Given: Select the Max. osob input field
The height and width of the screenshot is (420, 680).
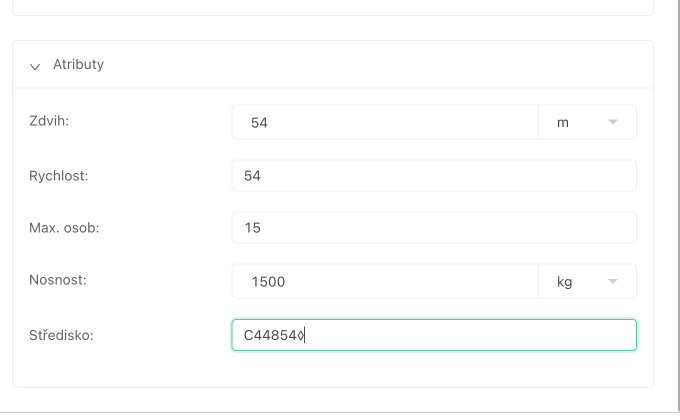Looking at the screenshot, I should click(x=433, y=228).
